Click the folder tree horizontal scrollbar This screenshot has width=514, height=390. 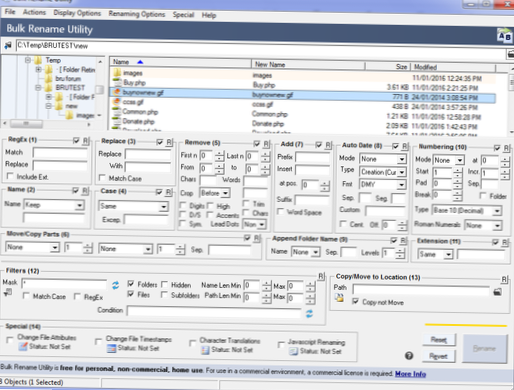coord(47,124)
